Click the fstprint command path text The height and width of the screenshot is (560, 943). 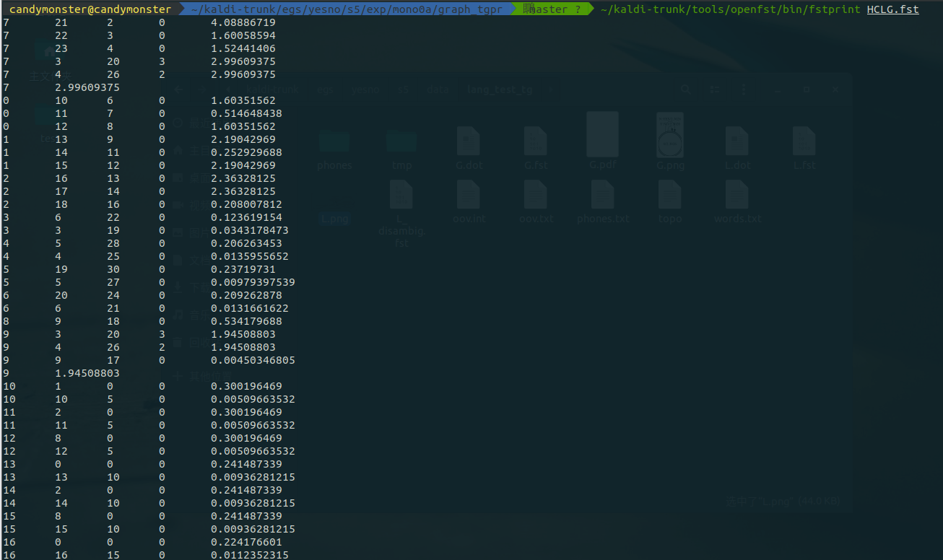pyautogui.click(x=730, y=9)
